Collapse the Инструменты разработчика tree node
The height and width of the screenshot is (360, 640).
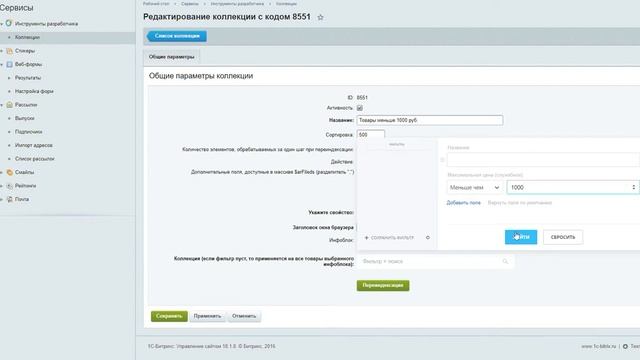(2, 24)
